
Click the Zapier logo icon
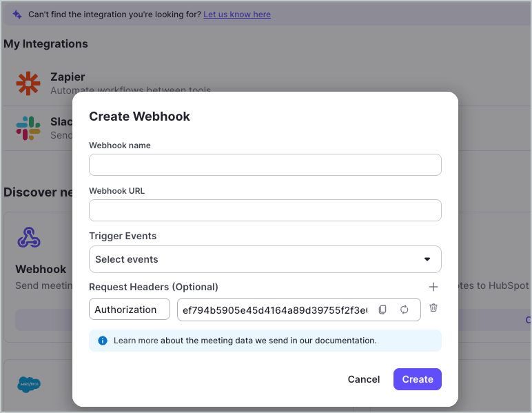pos(28,83)
